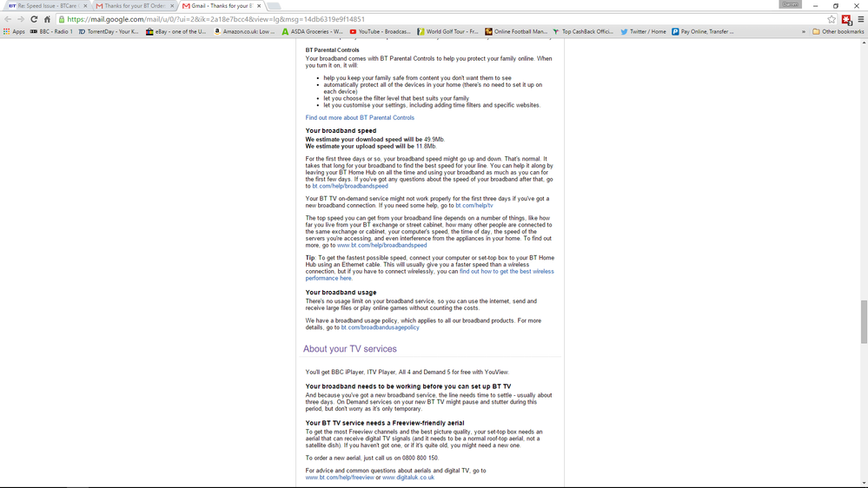Image resolution: width=868 pixels, height=488 pixels.
Task: Reload the current page
Action: point(34,19)
